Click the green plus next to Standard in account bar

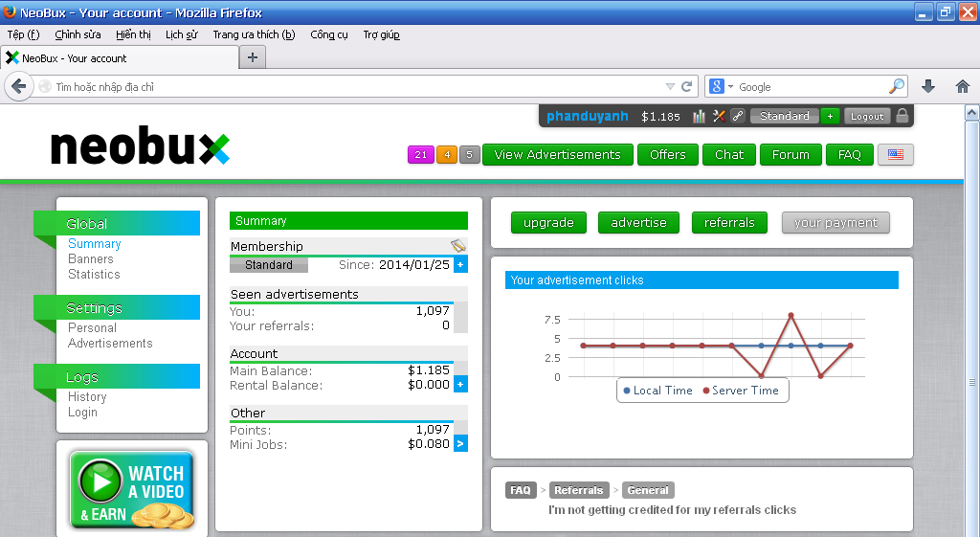pos(830,116)
